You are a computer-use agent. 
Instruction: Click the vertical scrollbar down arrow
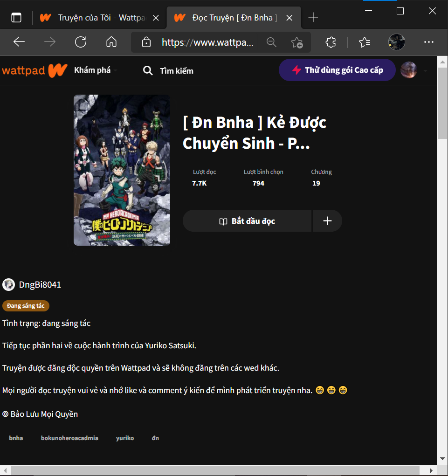(x=442, y=459)
